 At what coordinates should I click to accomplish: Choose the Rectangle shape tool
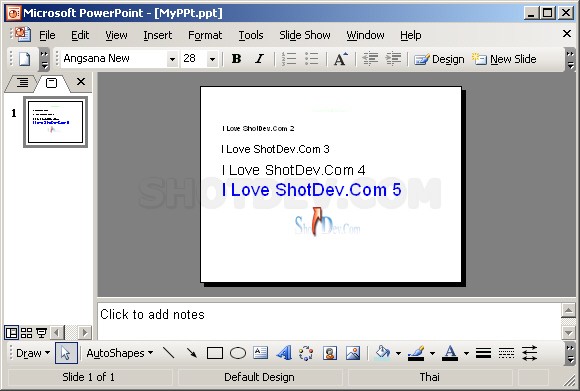[x=215, y=353]
